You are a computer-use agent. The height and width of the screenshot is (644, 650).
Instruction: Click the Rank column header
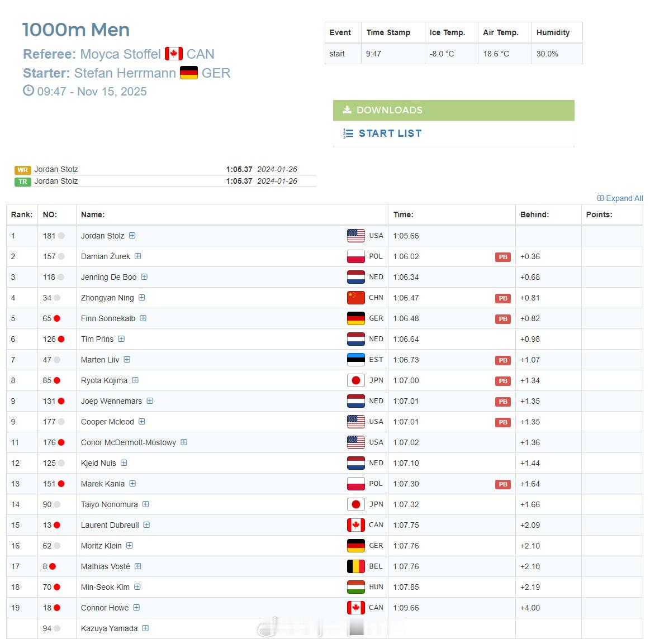[22, 214]
